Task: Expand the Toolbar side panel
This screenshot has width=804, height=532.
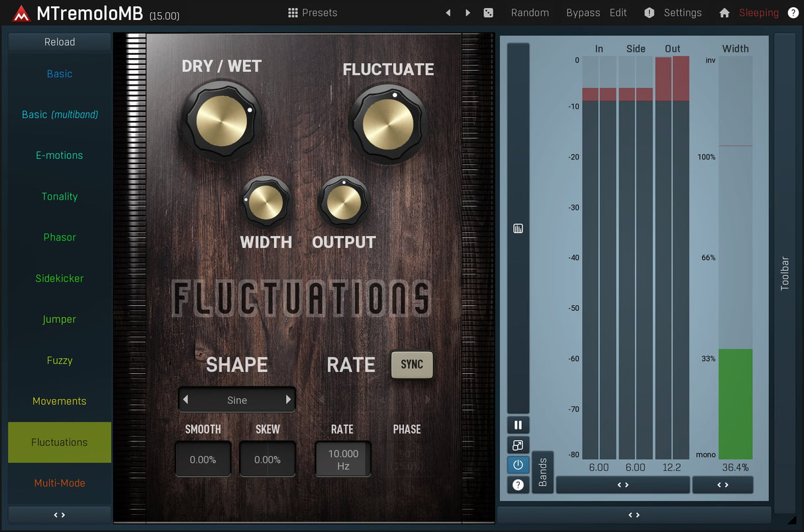Action: click(785, 273)
